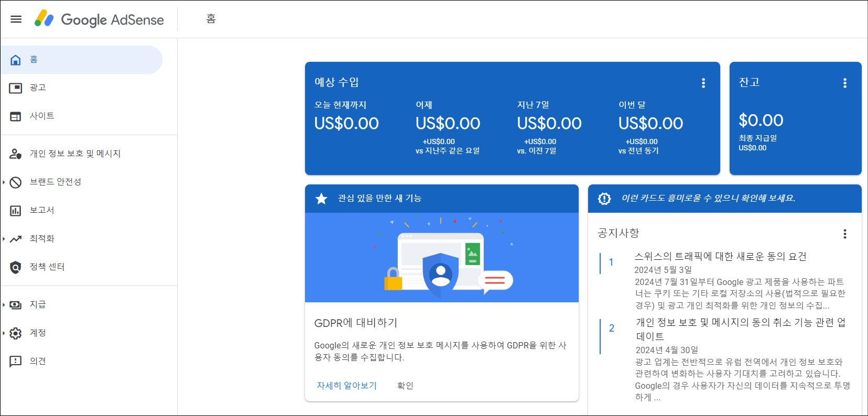
Task: Open the 예상 수입 card three-dot menu
Action: tap(703, 83)
